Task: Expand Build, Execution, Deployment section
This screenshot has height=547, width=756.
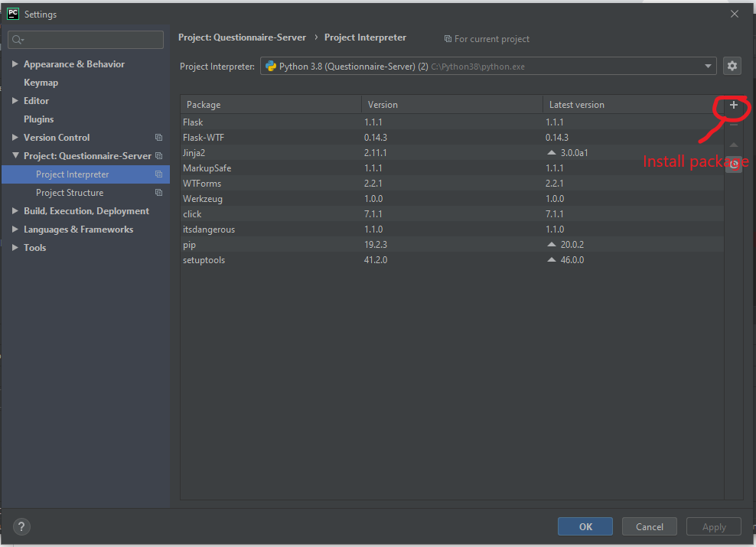Action: coord(15,210)
